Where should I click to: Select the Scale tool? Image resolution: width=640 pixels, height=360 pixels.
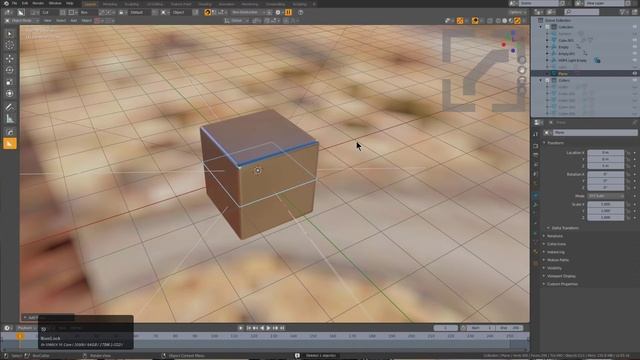click(10, 82)
